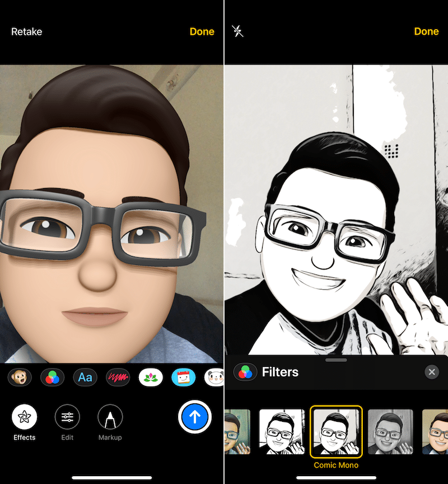Choose the selected Comic Mono filter thumbnail
The image size is (448, 484).
click(x=336, y=431)
